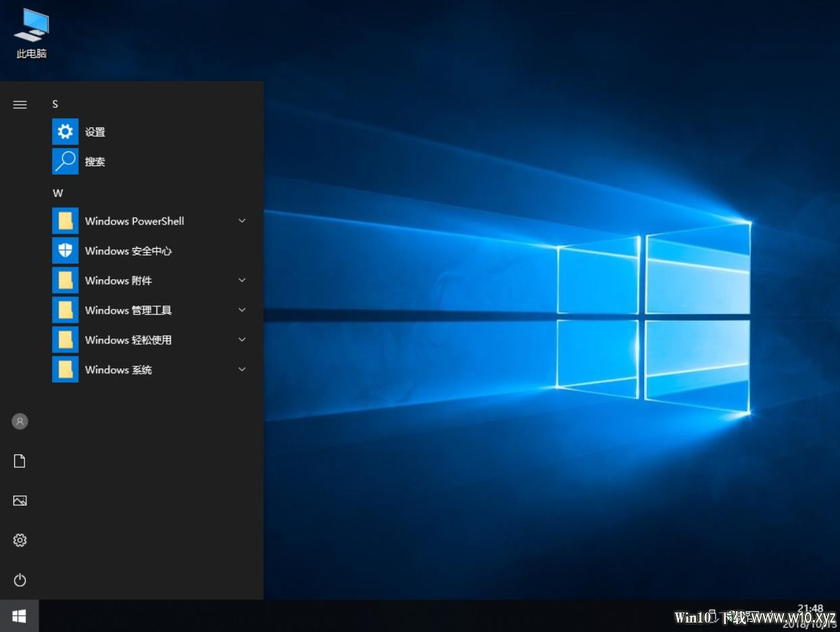Open the user account avatar

click(x=20, y=421)
